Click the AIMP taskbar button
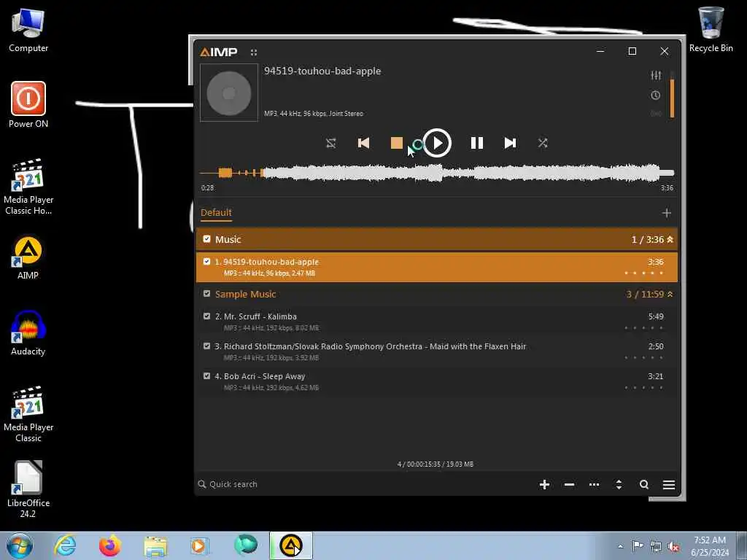747x560 pixels. coord(291,545)
